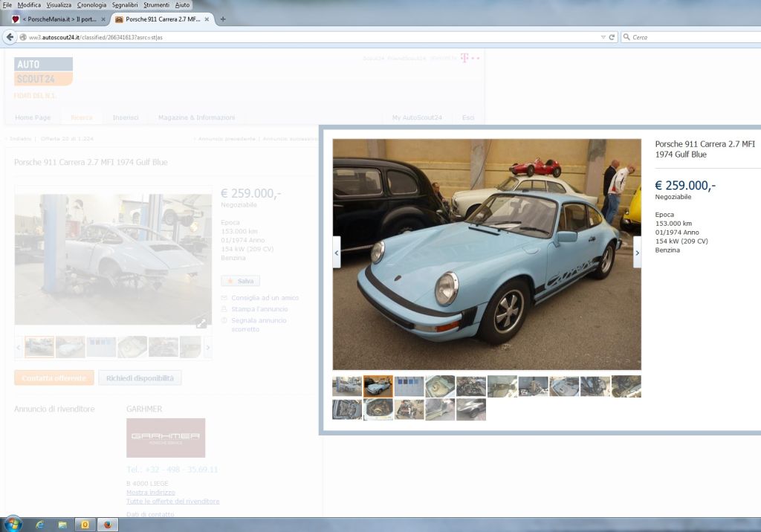The image size is (761, 532).
Task: Click the Home Page navigation tab
Action: click(33, 117)
